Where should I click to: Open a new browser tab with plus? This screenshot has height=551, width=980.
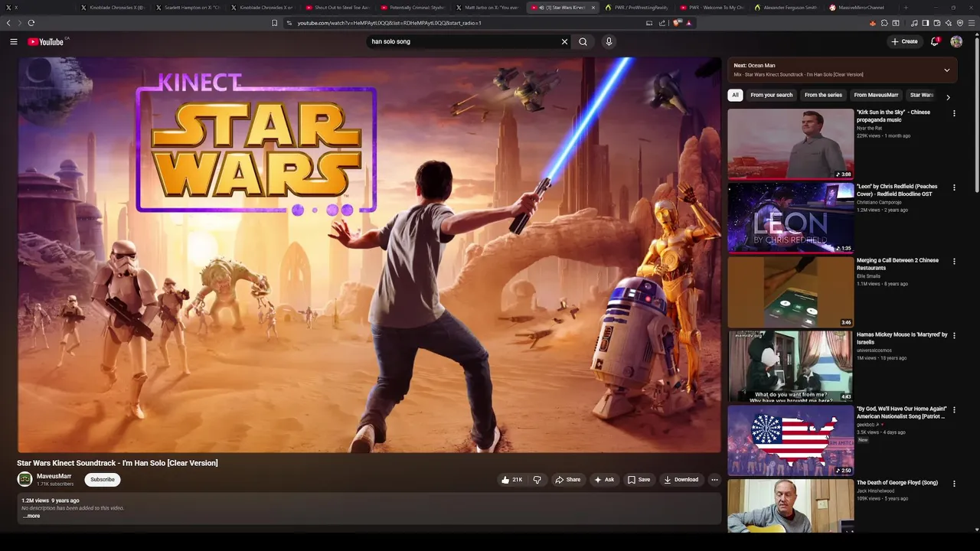click(x=906, y=8)
